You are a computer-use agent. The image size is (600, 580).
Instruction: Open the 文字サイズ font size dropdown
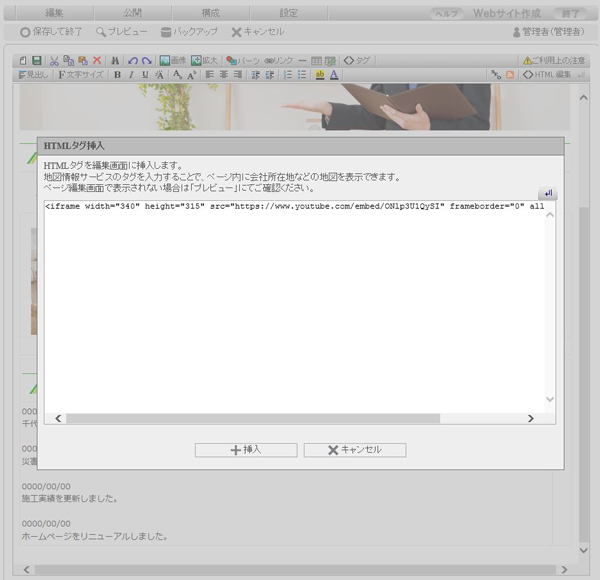pyautogui.click(x=81, y=75)
